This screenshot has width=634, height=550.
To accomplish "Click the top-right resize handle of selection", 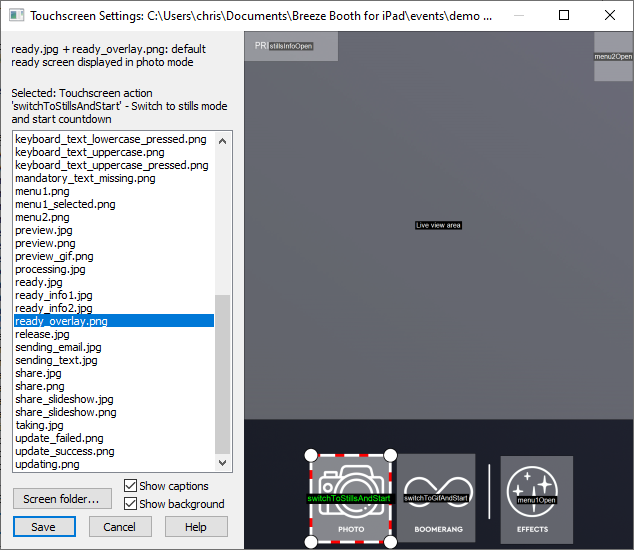I will [x=390, y=455].
